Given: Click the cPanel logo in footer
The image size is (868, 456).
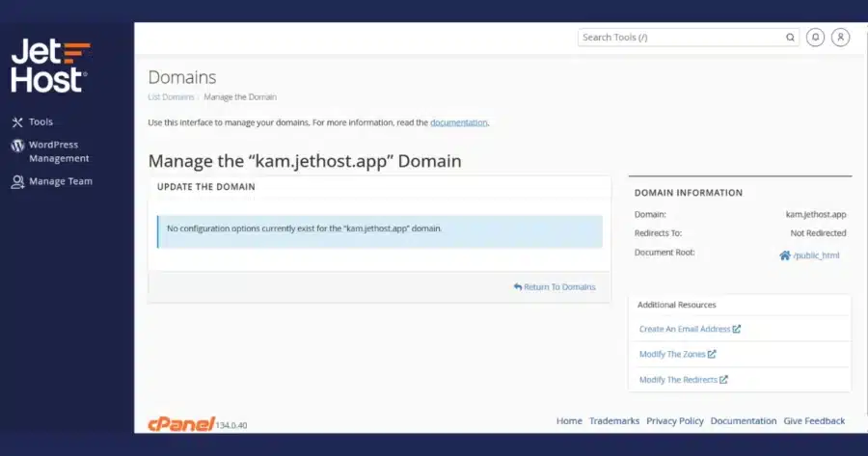Looking at the screenshot, I should point(180,423).
